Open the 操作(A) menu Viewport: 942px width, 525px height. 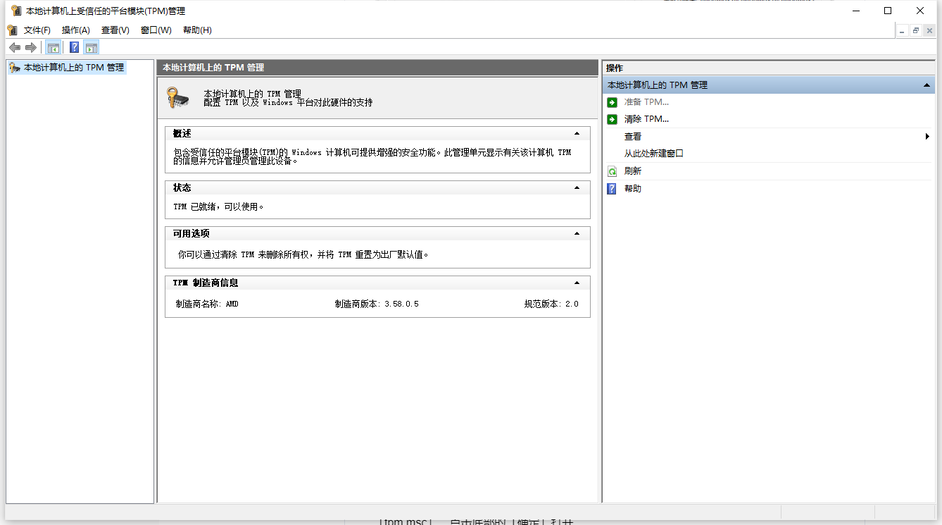tap(76, 30)
